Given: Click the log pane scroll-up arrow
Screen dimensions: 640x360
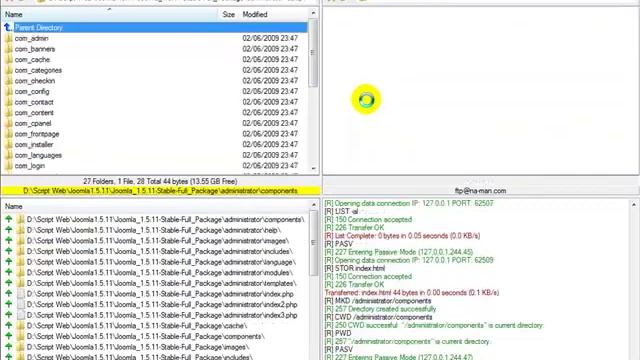Looking at the screenshot, I should pyautogui.click(x=634, y=204).
